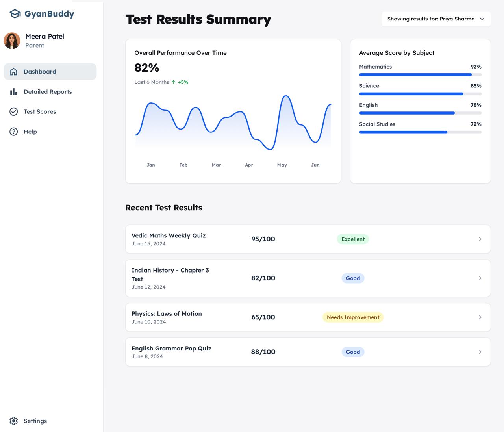Image resolution: width=504 pixels, height=432 pixels.
Task: Click the May peak on performance chart
Action: pyautogui.click(x=286, y=96)
